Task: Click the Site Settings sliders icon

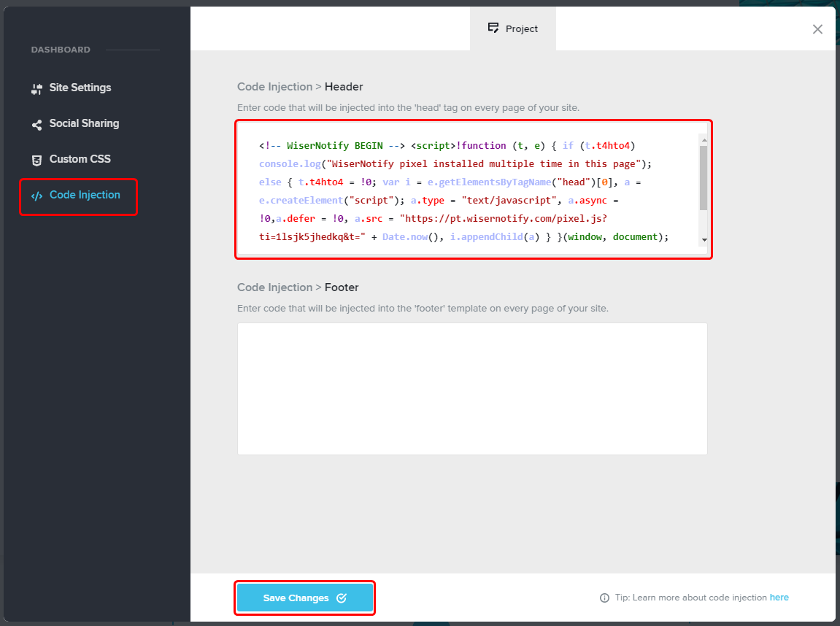Action: click(x=36, y=89)
